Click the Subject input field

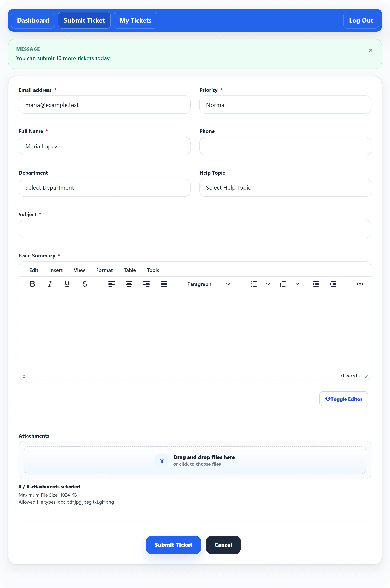click(x=195, y=229)
